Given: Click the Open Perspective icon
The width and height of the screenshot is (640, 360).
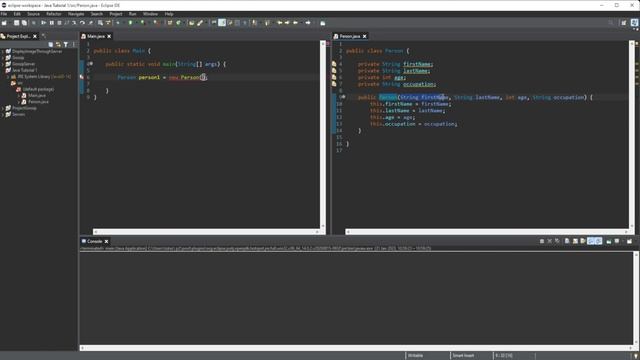Looking at the screenshot, I should 624,23.
